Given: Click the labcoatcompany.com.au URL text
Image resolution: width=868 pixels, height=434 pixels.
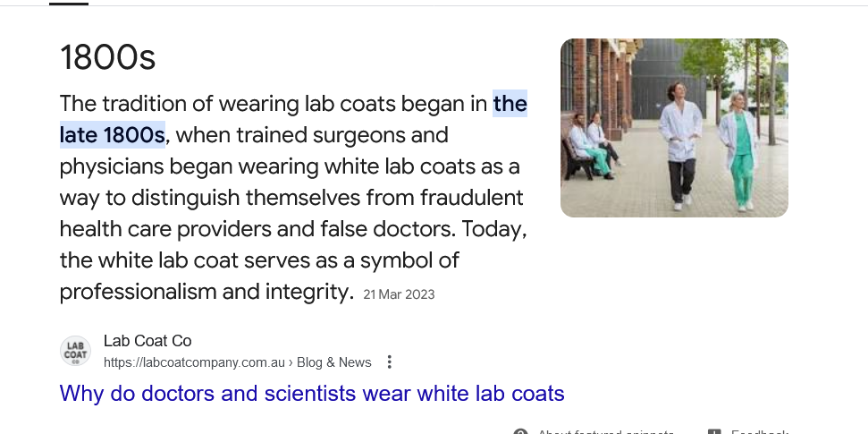Looking at the screenshot, I should [x=194, y=362].
